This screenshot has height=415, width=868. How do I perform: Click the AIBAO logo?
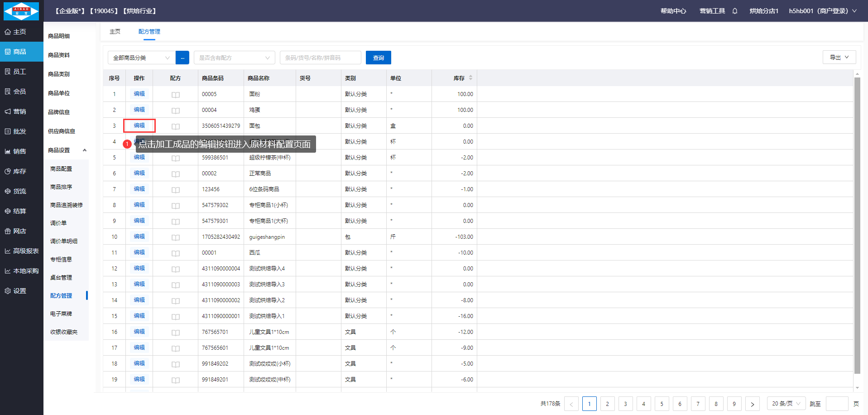(21, 11)
